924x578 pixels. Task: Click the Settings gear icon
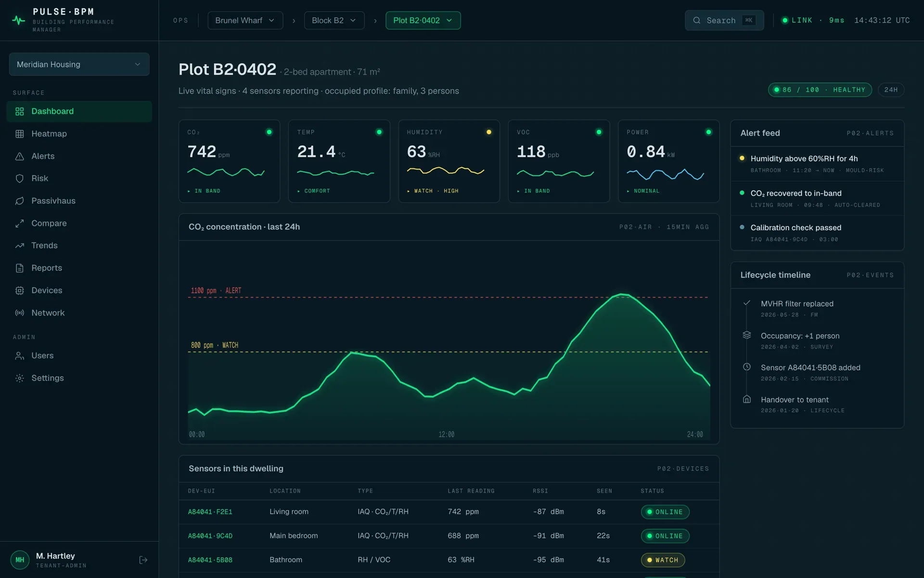point(19,378)
